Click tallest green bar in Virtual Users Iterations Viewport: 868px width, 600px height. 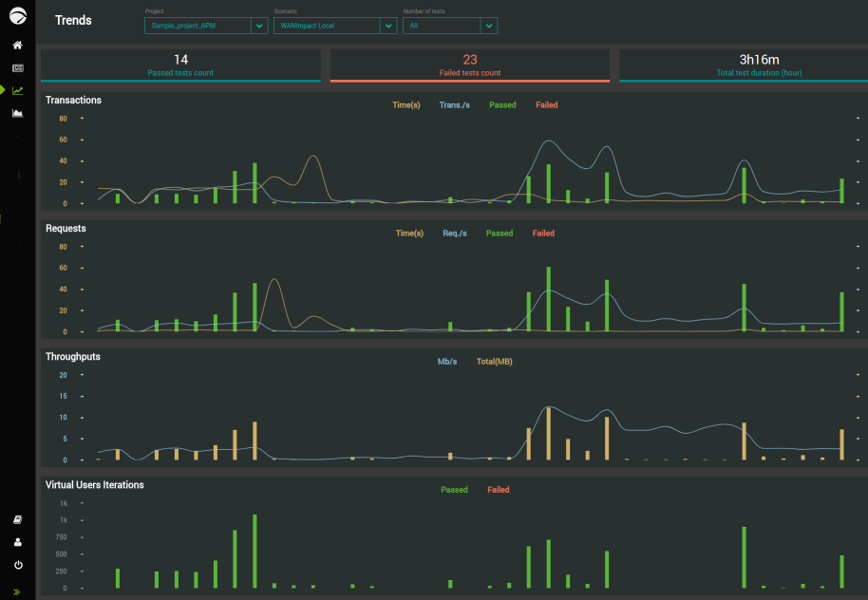coord(255,552)
